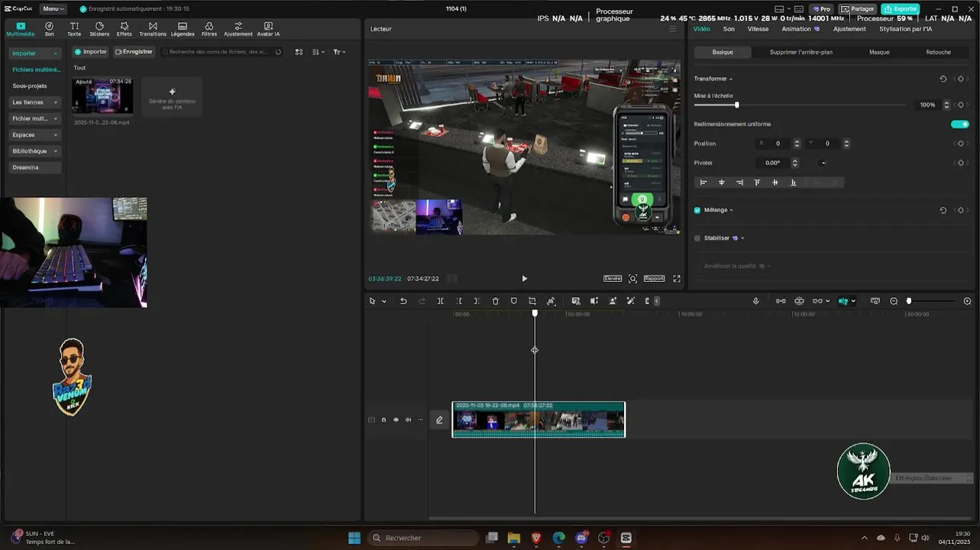
Task: Open the Transitions panel
Action: point(153,29)
